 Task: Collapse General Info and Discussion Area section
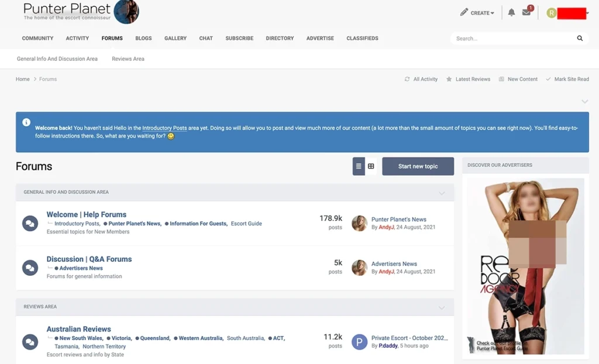coord(442,193)
